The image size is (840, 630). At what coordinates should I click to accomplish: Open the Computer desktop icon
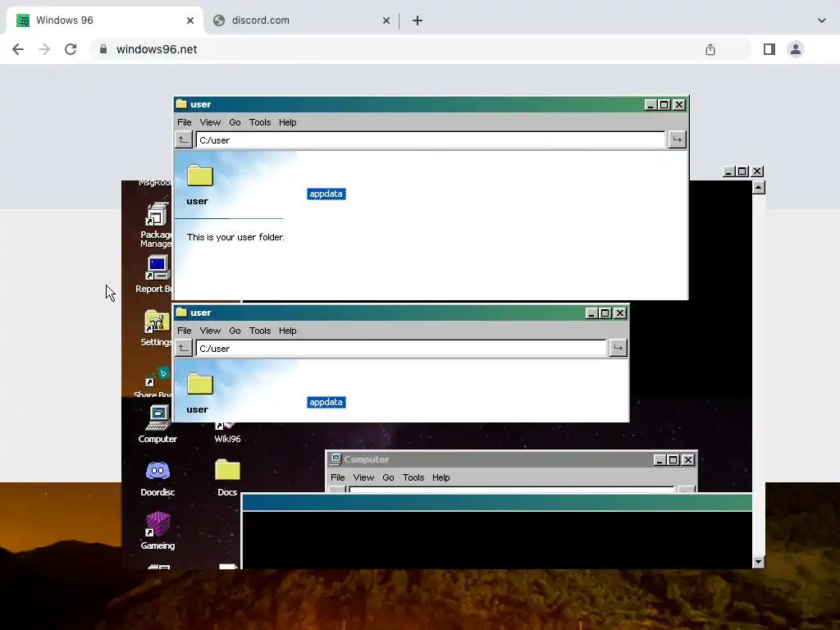[x=157, y=423]
